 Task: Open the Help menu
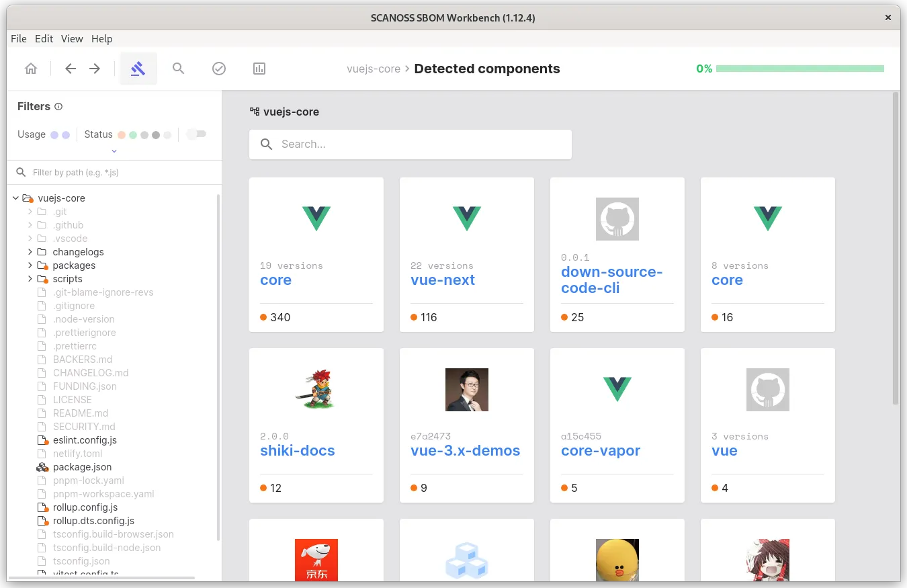coord(102,39)
